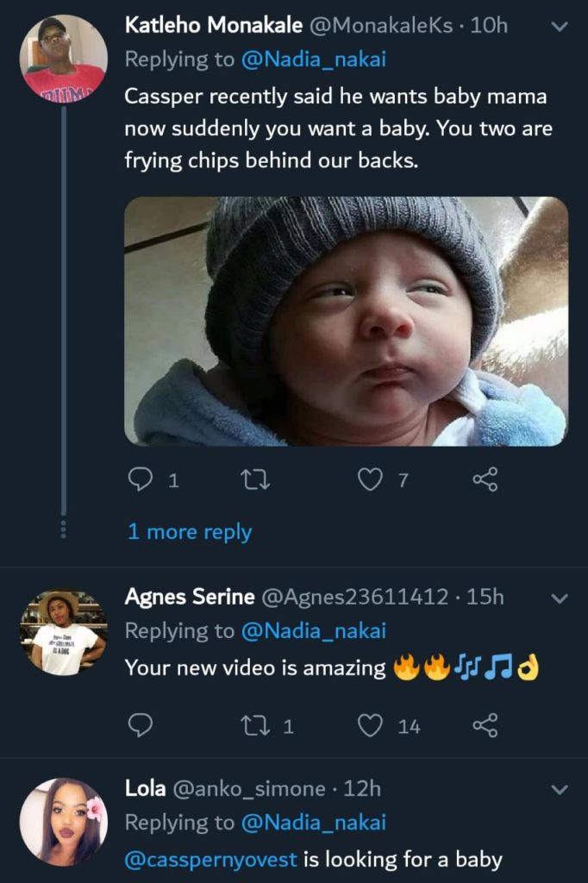Like Katleho Monakale's tweet
The width and height of the screenshot is (588, 883).
(370, 480)
